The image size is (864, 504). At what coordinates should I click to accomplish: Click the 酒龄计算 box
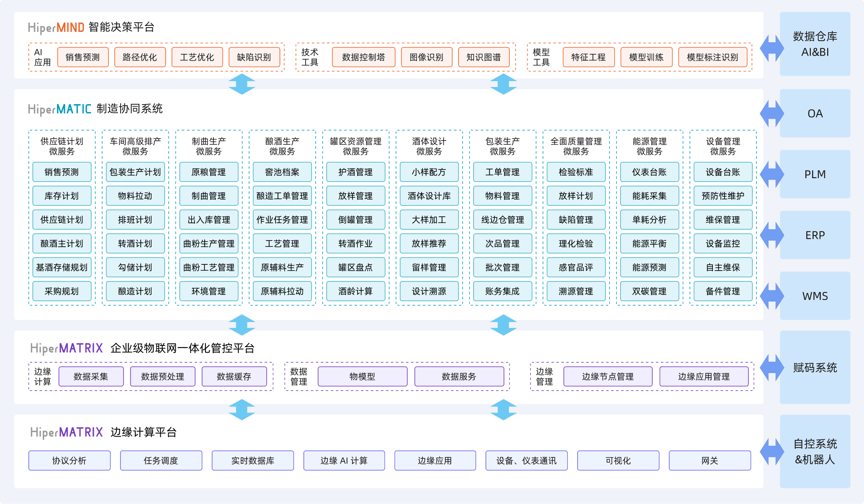point(356,291)
